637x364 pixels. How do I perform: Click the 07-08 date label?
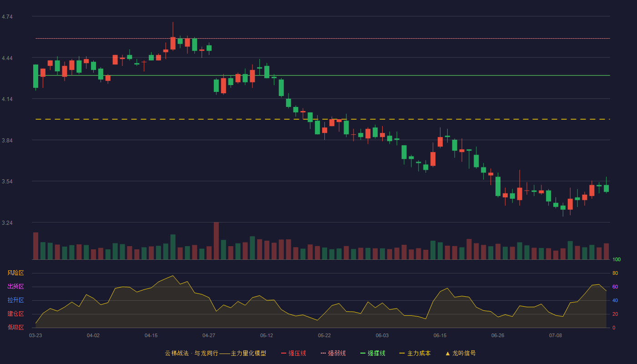coord(556,335)
